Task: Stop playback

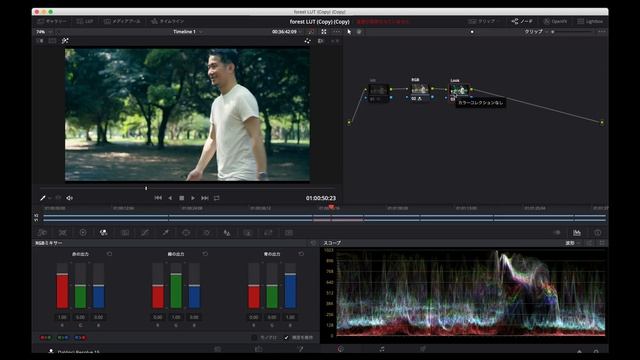Action: 182,198
